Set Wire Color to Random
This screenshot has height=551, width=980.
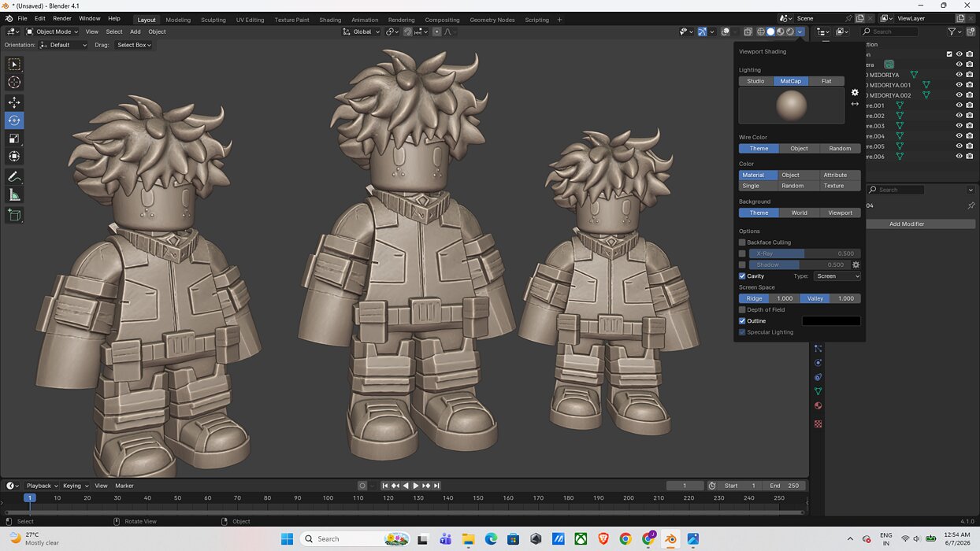[840, 148]
